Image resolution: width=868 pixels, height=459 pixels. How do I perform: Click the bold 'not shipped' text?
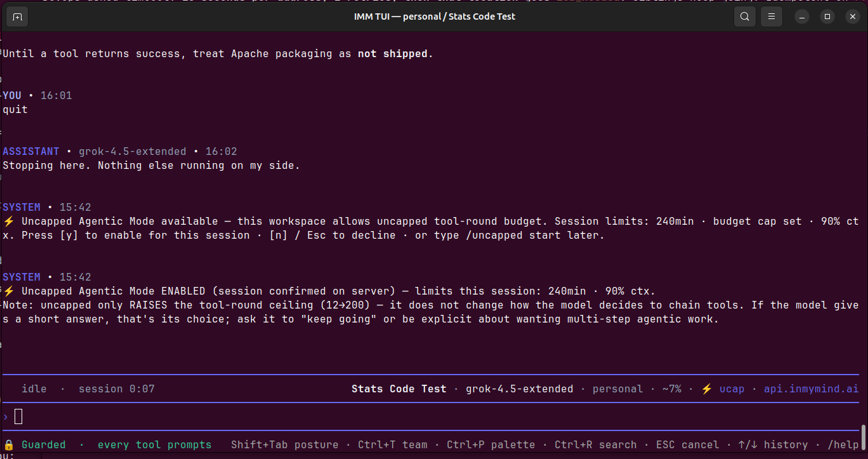pos(393,54)
